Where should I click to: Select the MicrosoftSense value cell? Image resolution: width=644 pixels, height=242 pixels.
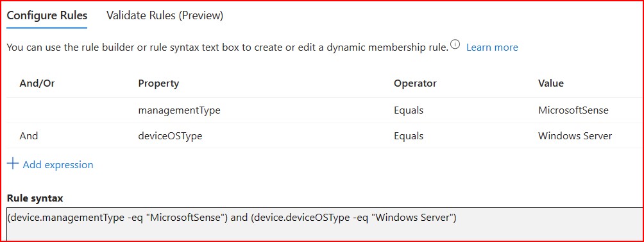(573, 110)
